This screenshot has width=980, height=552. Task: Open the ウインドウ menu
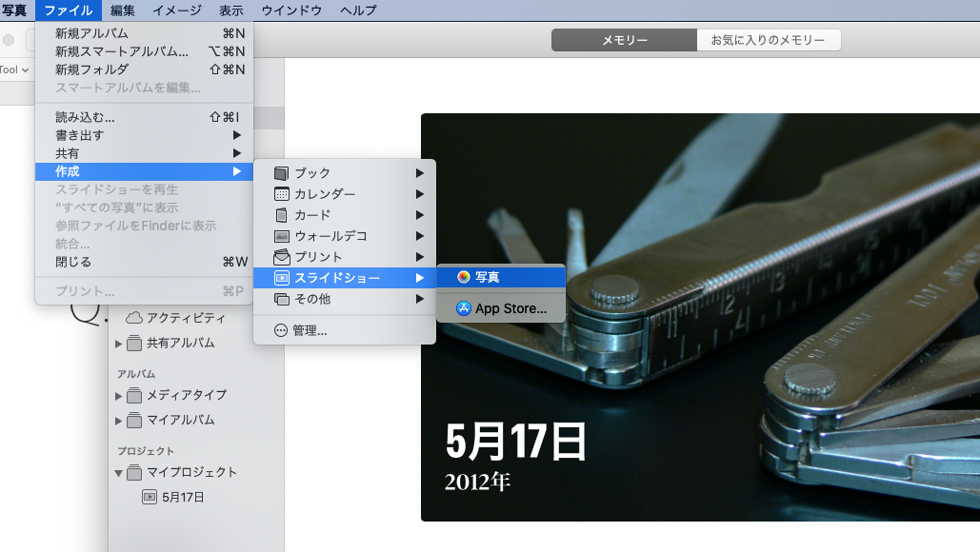coord(291,10)
